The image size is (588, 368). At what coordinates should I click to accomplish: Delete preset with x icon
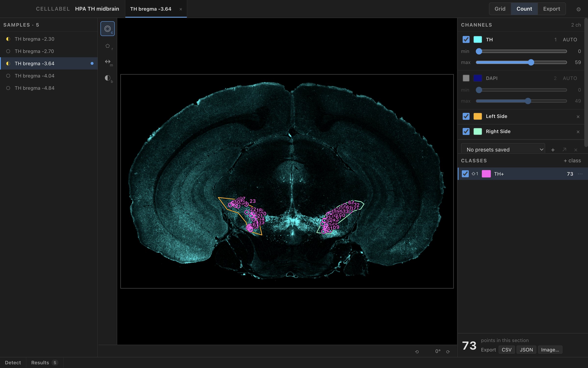576,150
